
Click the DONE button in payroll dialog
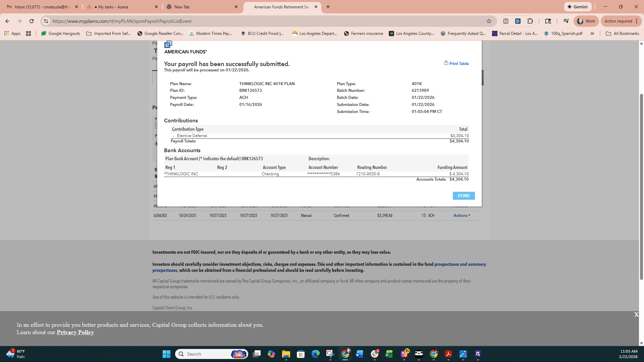(464, 196)
